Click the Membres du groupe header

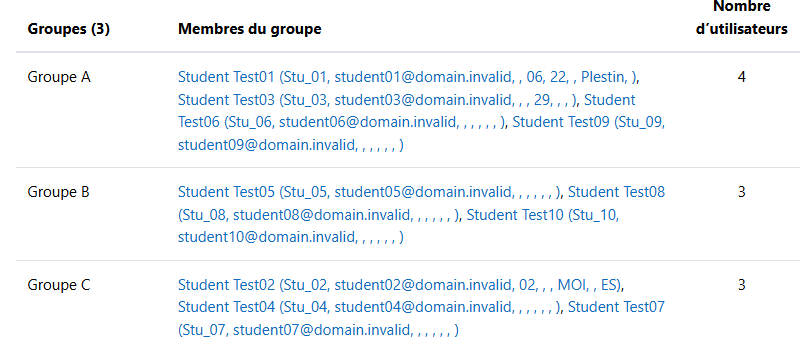click(x=250, y=29)
